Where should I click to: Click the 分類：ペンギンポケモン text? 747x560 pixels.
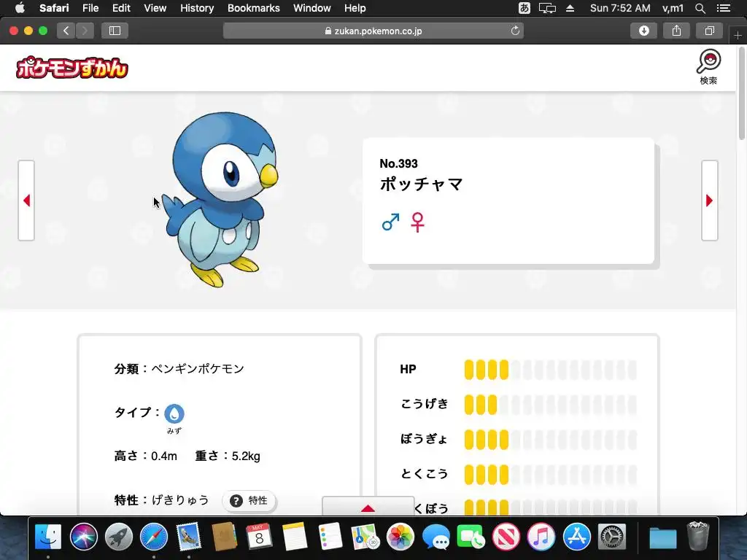179,368
